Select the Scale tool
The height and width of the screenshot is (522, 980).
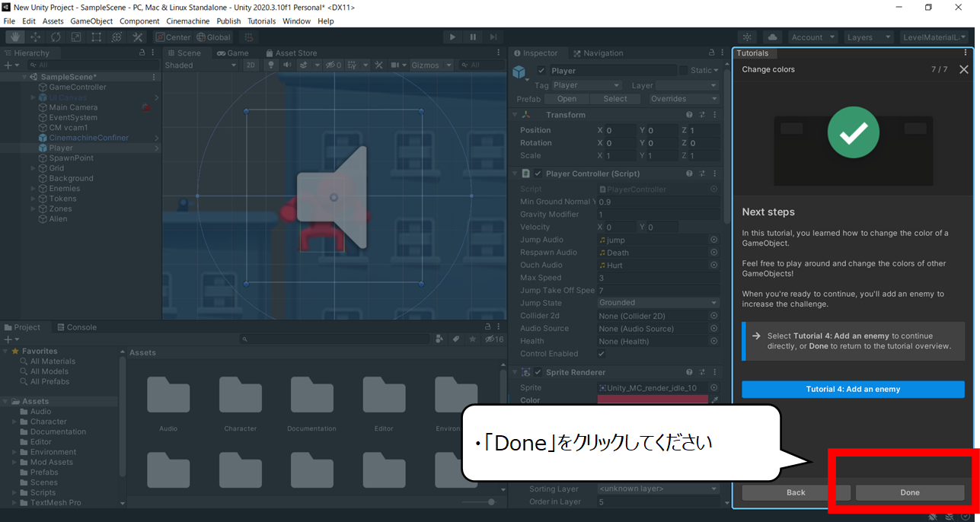(x=76, y=37)
